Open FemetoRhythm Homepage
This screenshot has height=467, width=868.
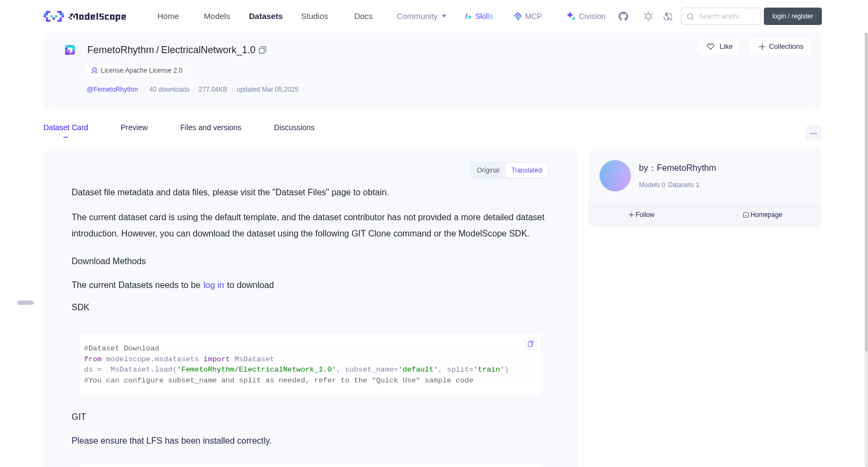pos(763,215)
